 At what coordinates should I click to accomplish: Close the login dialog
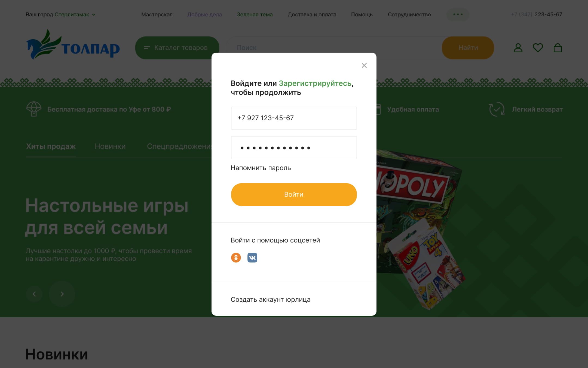(364, 65)
